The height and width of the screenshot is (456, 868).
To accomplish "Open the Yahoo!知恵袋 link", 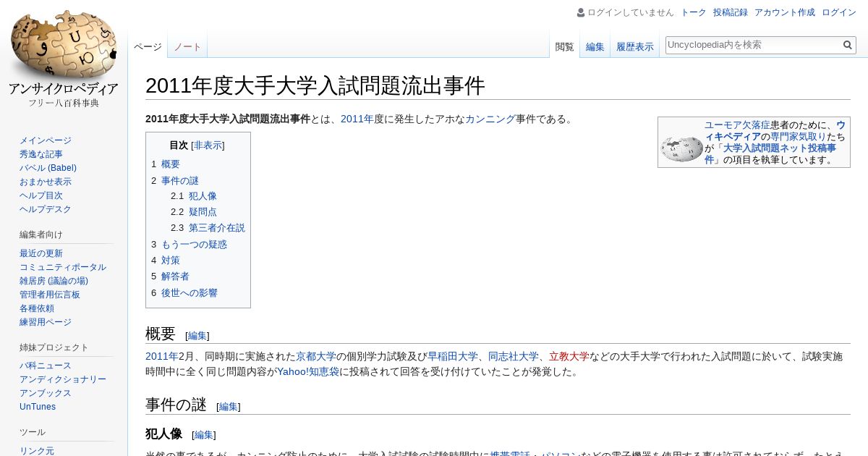I will pyautogui.click(x=308, y=372).
